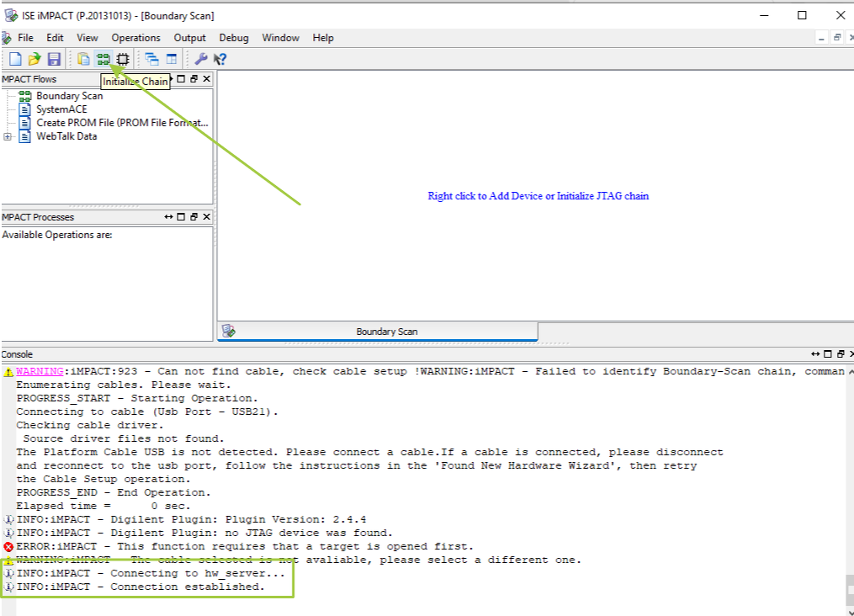Screen dimensions: 854x616
Task: Cascade windows using the toolbar icon
Action: coord(152,59)
